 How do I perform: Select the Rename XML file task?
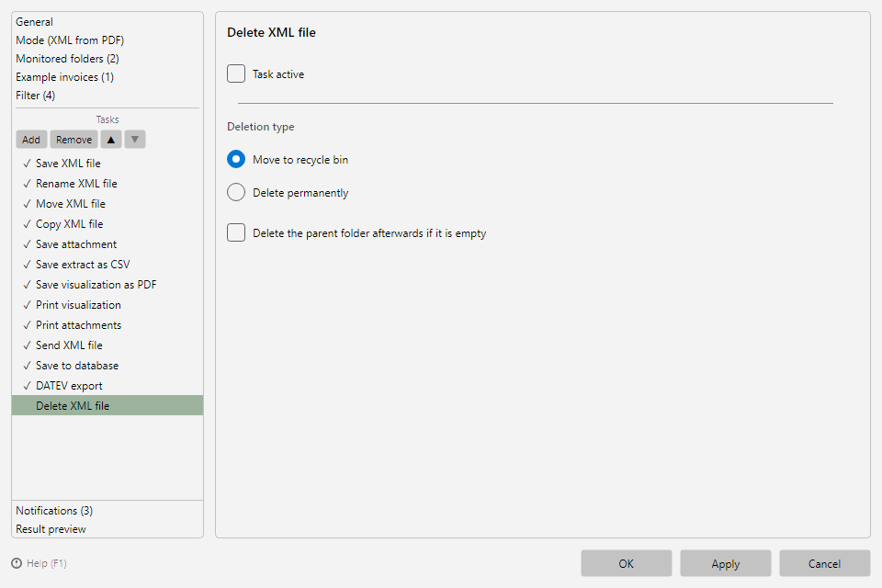point(76,184)
